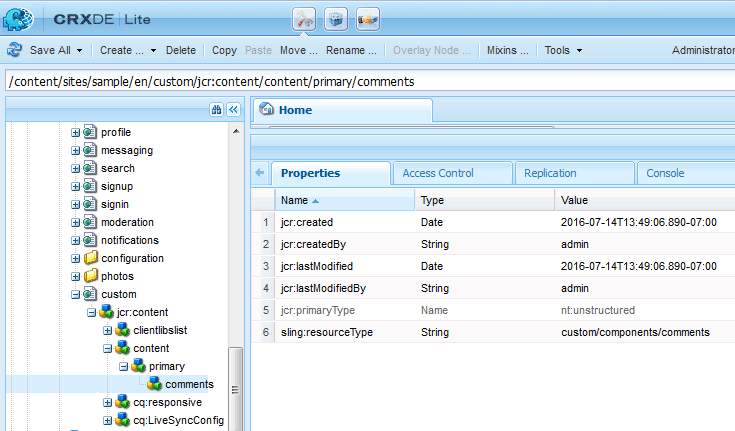
Task: Open the Save All dropdown arrow
Action: [x=79, y=50]
